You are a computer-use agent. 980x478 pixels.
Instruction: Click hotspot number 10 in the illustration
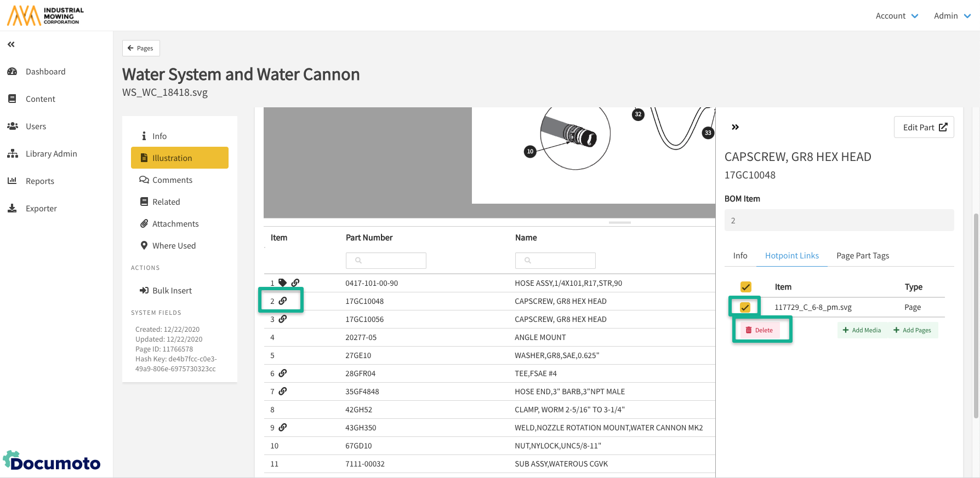point(529,152)
